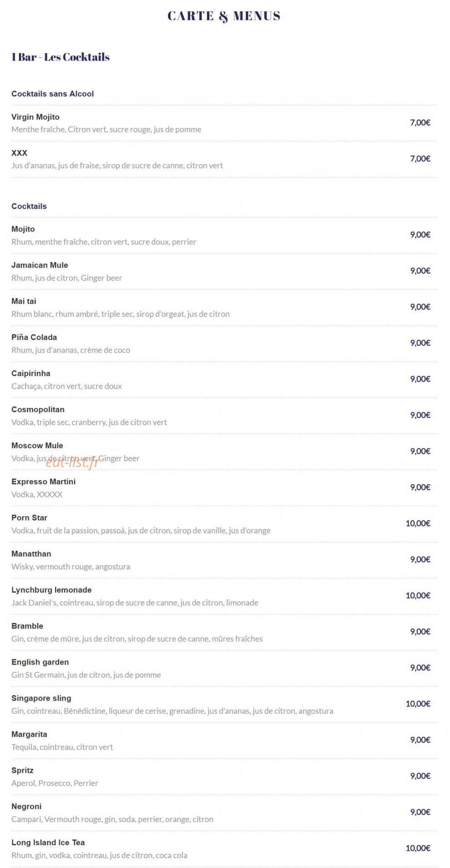Click the Cocktails sans Alcool section label
Viewport: 450px width, 868px height.
click(x=52, y=94)
